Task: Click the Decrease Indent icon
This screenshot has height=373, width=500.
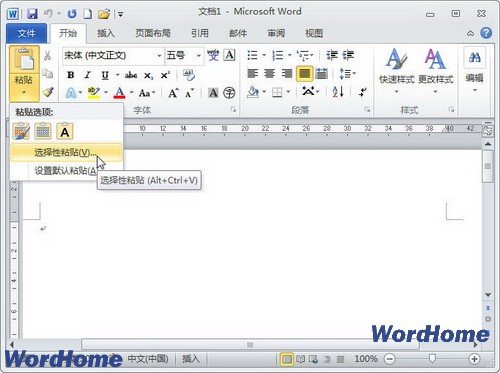Action: click(x=332, y=55)
